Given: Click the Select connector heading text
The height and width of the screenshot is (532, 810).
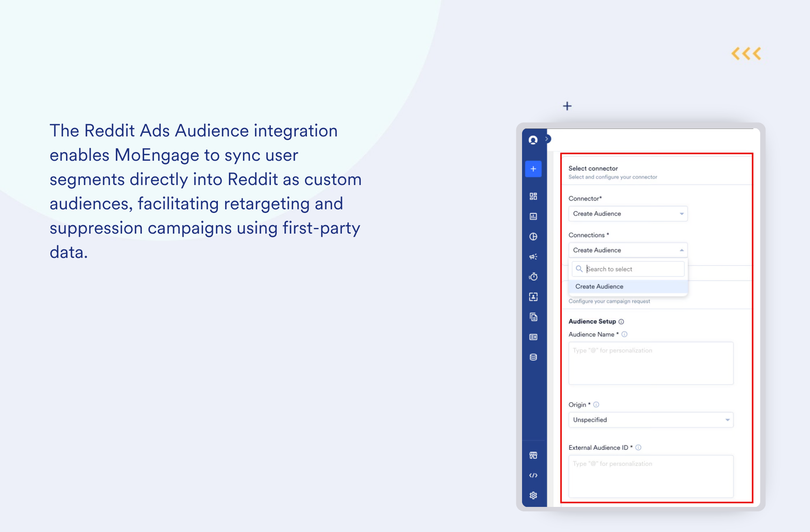Looking at the screenshot, I should 593,168.
